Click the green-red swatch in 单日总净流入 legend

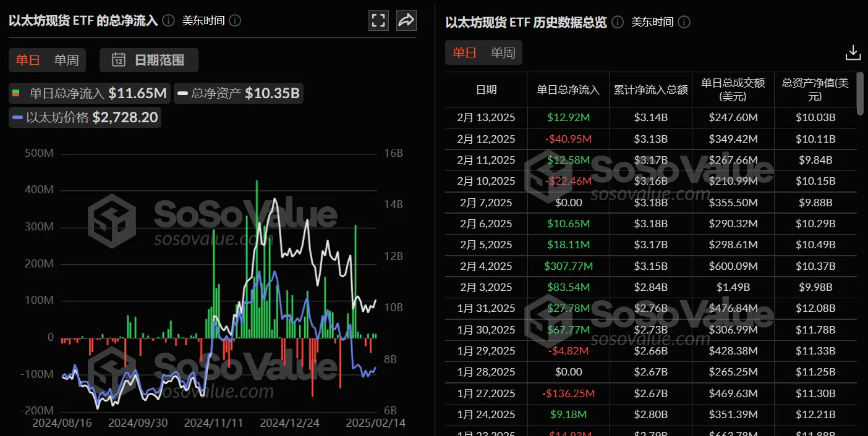click(16, 94)
